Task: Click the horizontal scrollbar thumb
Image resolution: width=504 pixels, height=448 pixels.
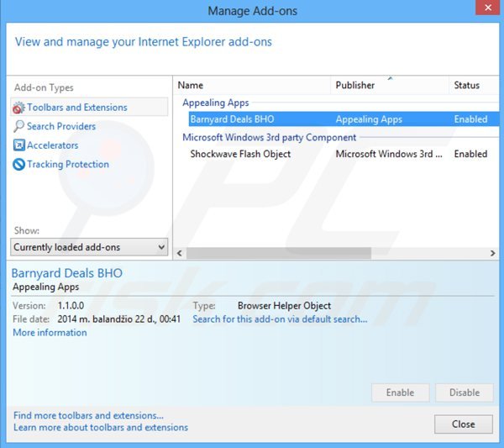Action: pyautogui.click(x=279, y=253)
